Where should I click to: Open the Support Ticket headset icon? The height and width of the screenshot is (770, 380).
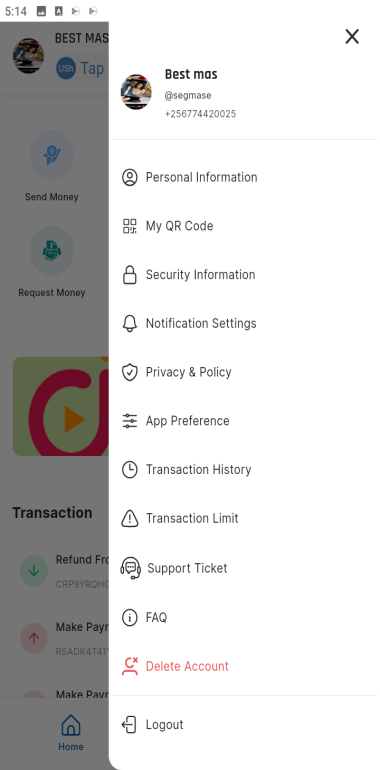(131, 568)
